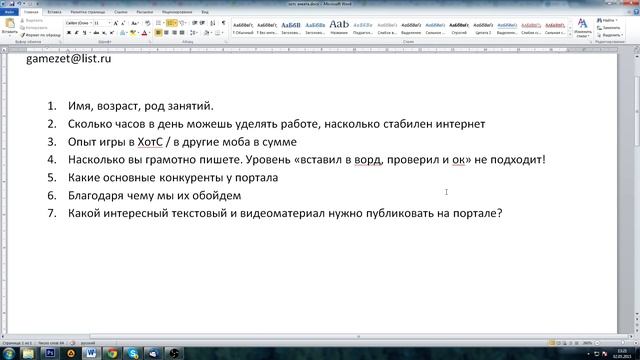Click the Word Help question mark icon
Viewport: 640px width, 360px height.
click(x=635, y=12)
